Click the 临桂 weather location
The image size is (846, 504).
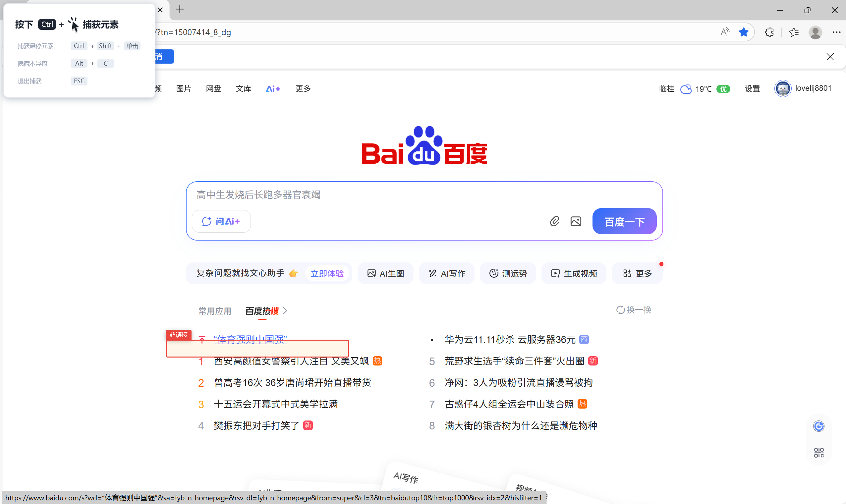tap(667, 89)
